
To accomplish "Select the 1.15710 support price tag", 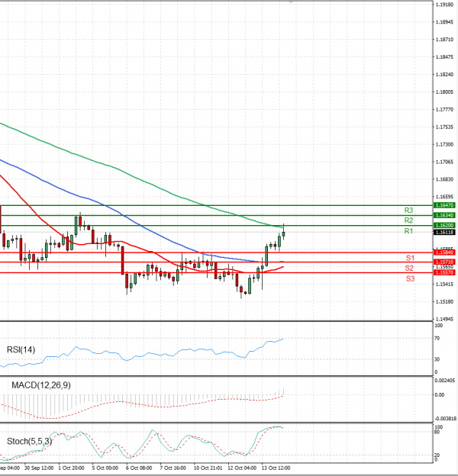I will tap(444, 262).
